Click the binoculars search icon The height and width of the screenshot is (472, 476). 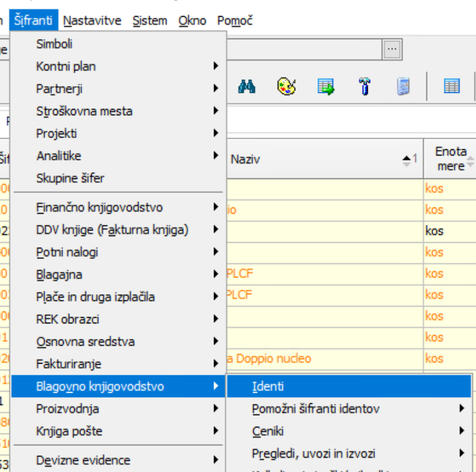(x=246, y=87)
